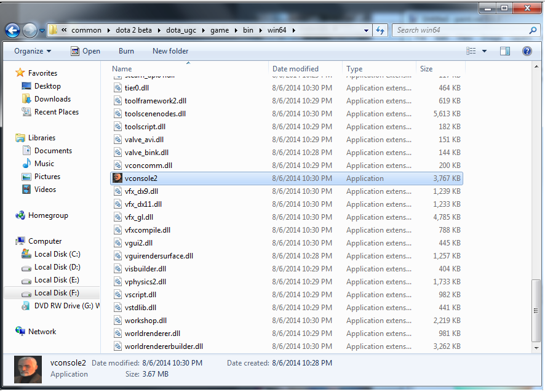Click the vconsole2 thumbnail in details pane
This screenshot has height=392, width=545.
tap(28, 369)
